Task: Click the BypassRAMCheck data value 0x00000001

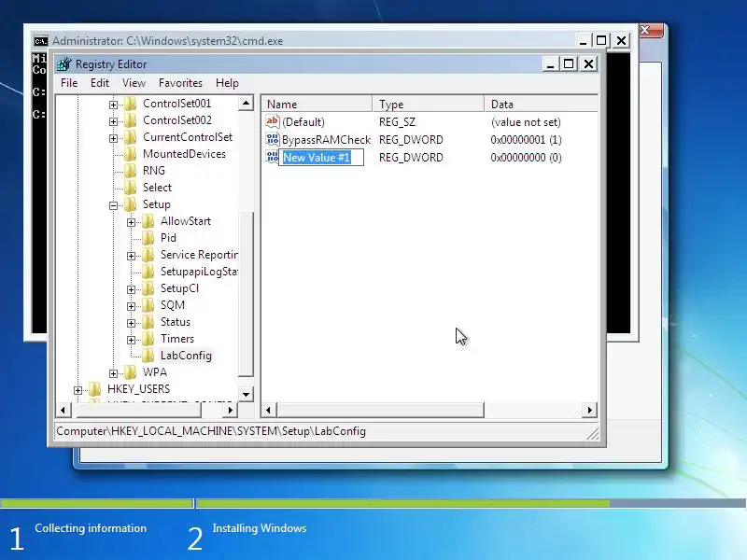Action: tap(526, 139)
